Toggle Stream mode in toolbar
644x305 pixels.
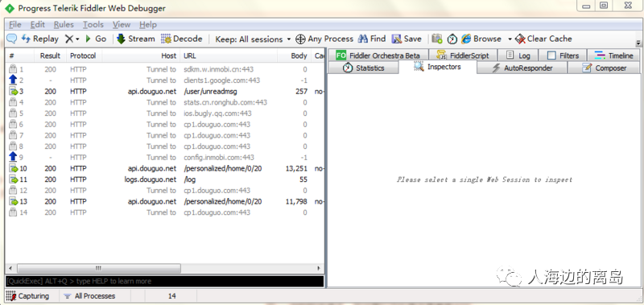click(x=135, y=39)
